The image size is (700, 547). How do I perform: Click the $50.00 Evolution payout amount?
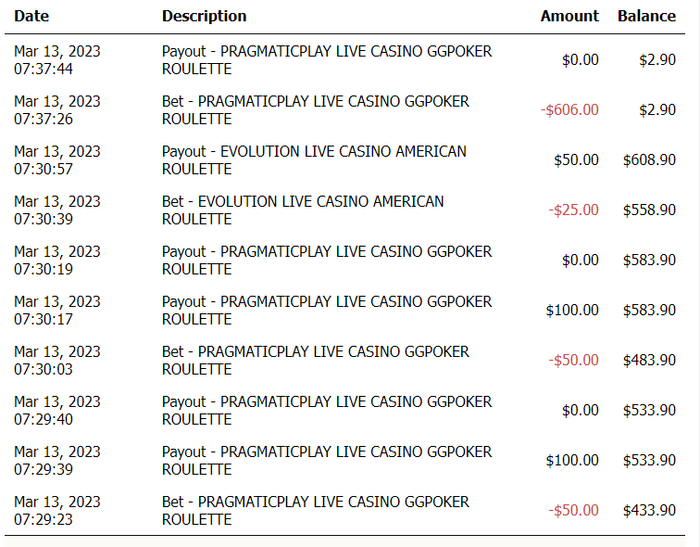click(x=576, y=160)
